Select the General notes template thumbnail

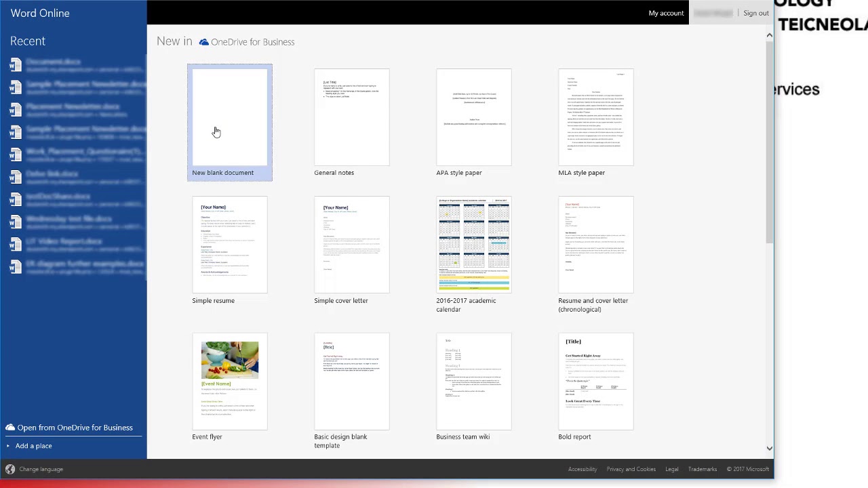pos(352,117)
